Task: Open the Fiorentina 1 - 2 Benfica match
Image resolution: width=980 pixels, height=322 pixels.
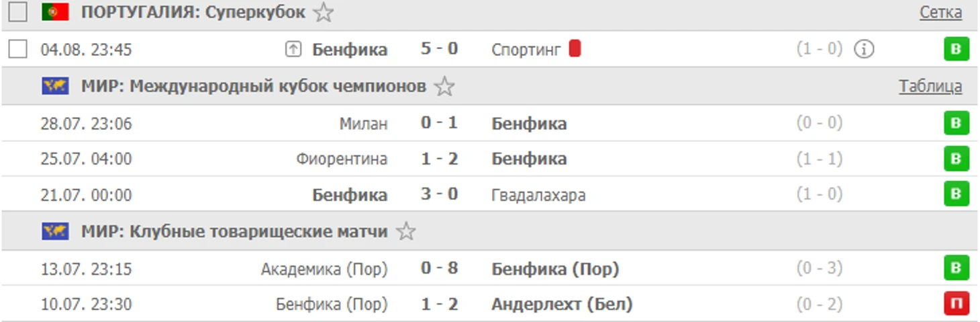Action: coord(439,159)
